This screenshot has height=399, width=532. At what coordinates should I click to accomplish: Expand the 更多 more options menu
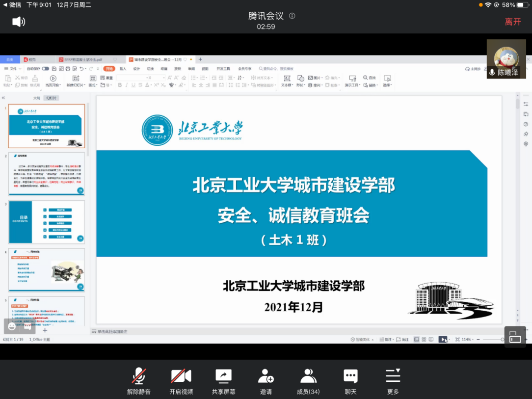(393, 381)
